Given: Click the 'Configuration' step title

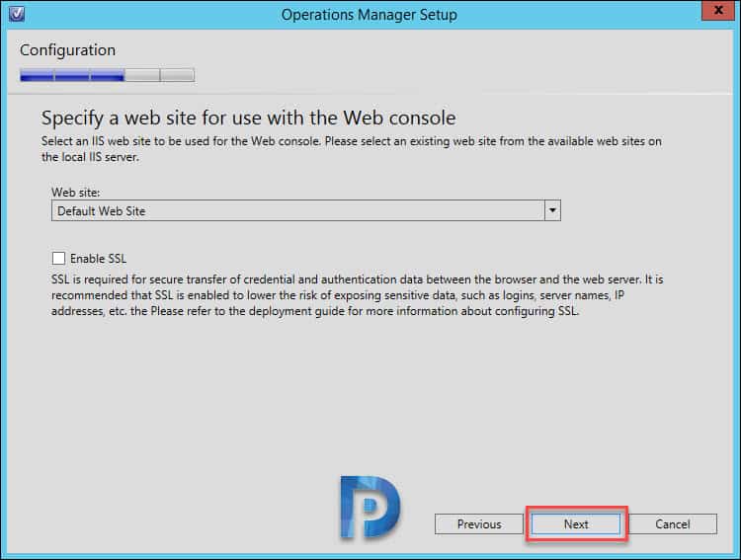Looking at the screenshot, I should pos(67,50).
